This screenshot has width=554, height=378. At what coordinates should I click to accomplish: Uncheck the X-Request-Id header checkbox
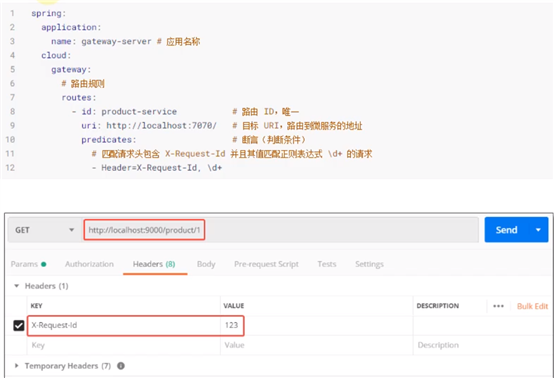(19, 325)
